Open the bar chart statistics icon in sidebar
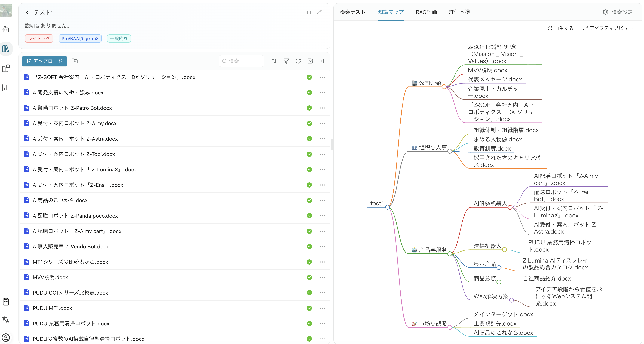 tap(6, 88)
